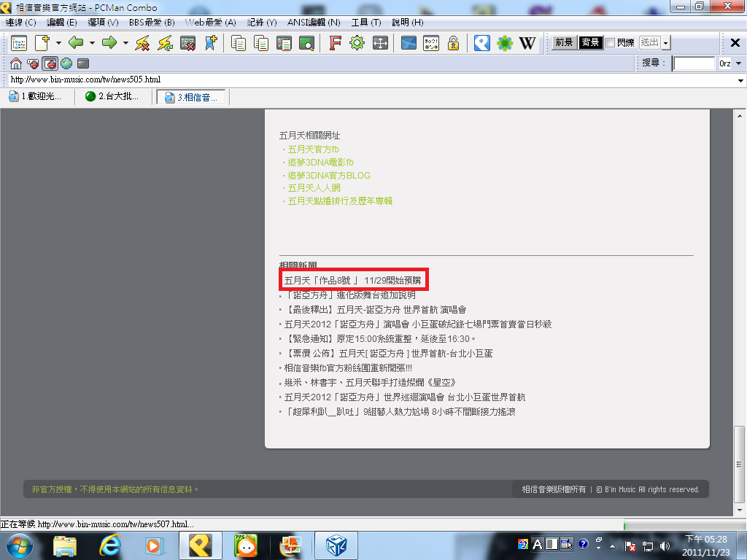Open the 連線 (C) menu
This screenshot has height=560, width=747.
coord(20,23)
